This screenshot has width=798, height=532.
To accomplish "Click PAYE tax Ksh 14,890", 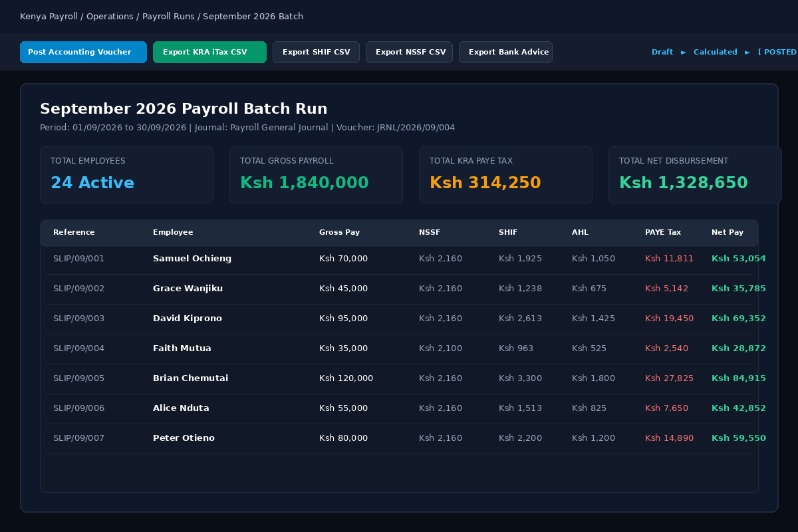I will point(669,438).
